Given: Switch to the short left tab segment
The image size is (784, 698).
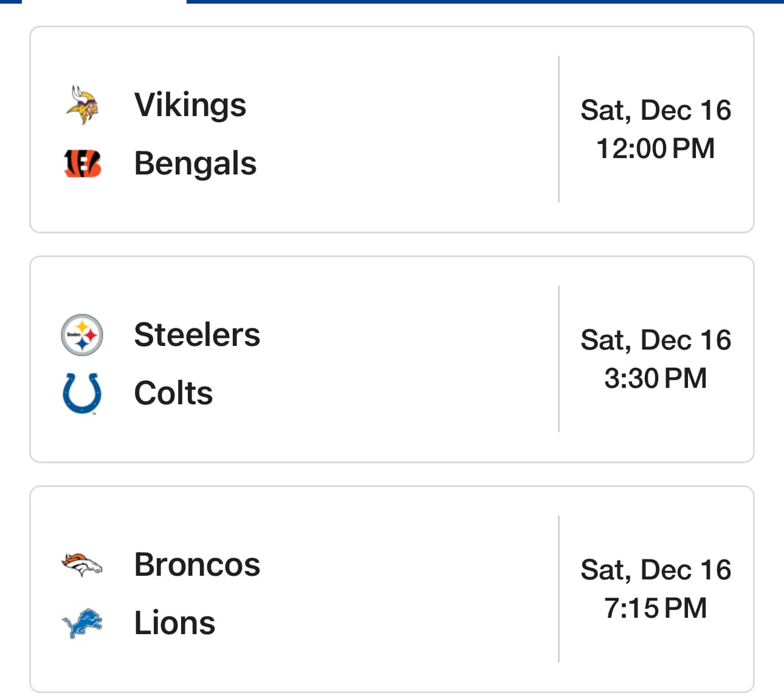Looking at the screenshot, I should click(x=11, y=2).
